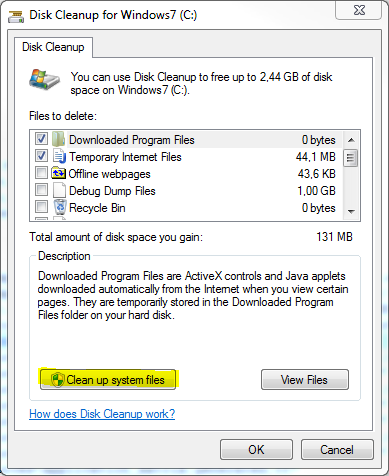Click the View Files button
The height and width of the screenshot is (476, 389).
tap(305, 379)
